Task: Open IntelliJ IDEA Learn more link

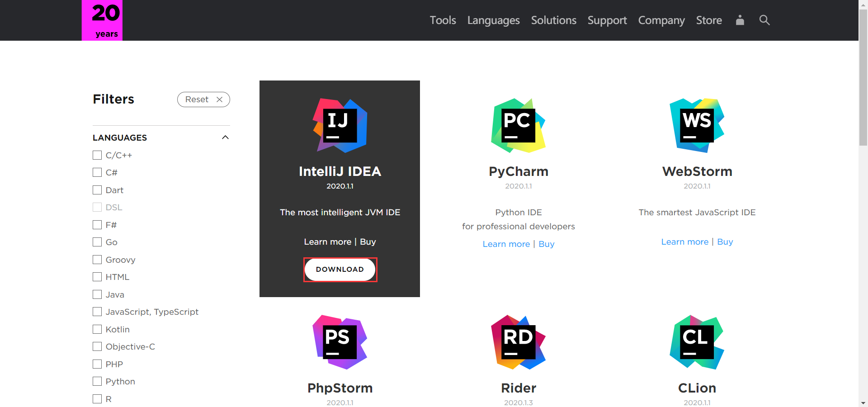Action: point(328,241)
